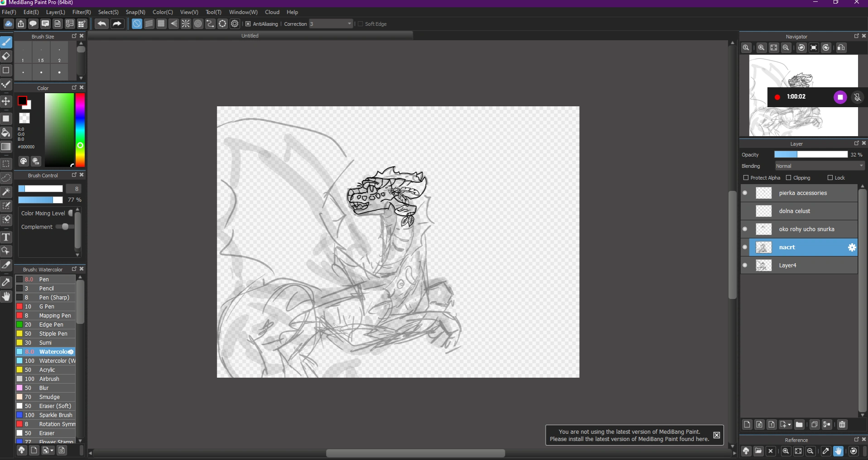Select the Text tool
The image size is (868, 460).
click(6, 237)
